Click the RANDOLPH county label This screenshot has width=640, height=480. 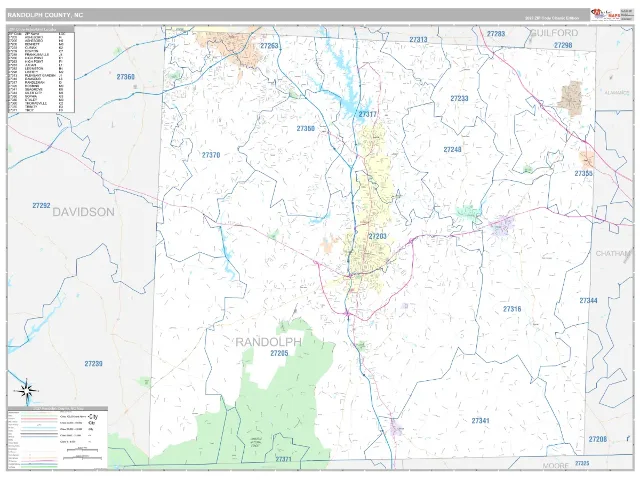(x=269, y=342)
